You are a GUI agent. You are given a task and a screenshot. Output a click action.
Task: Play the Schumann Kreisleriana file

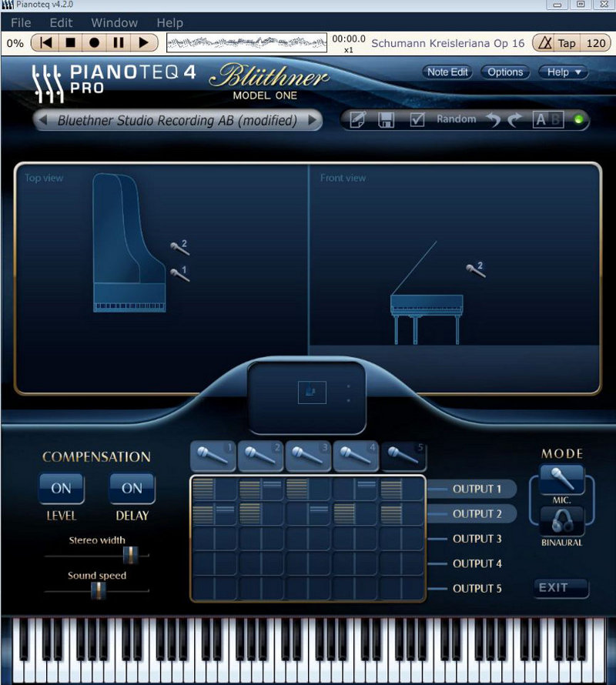tap(143, 43)
